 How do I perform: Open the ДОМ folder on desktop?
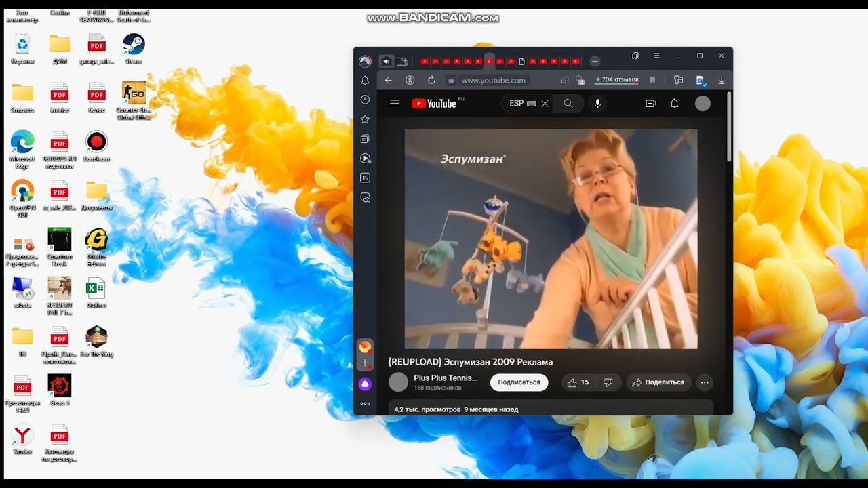pyautogui.click(x=60, y=49)
